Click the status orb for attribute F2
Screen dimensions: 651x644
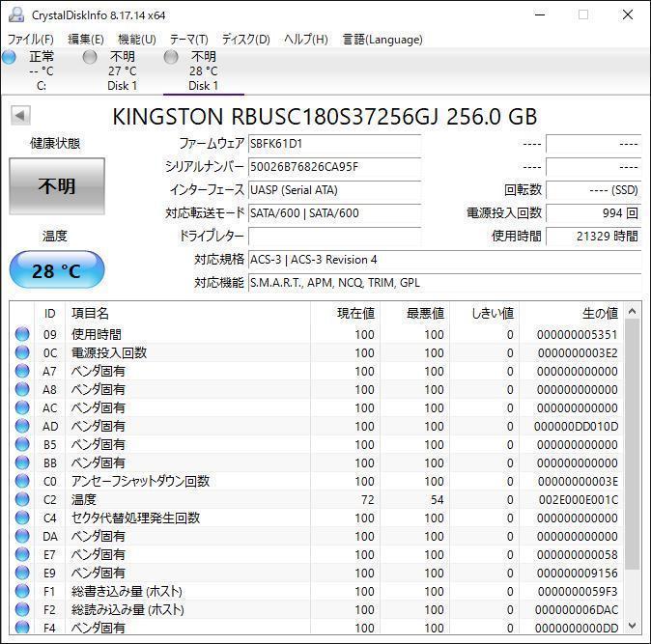(22, 609)
